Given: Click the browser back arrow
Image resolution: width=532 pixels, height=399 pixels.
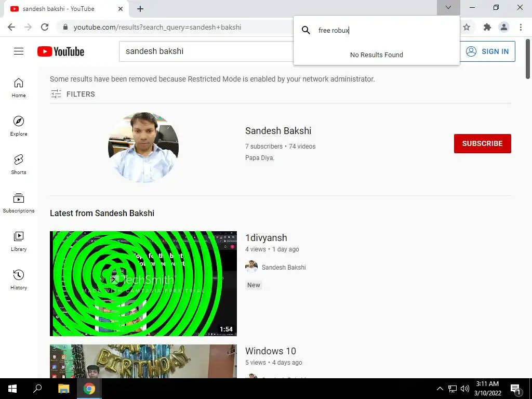Looking at the screenshot, I should point(11,27).
